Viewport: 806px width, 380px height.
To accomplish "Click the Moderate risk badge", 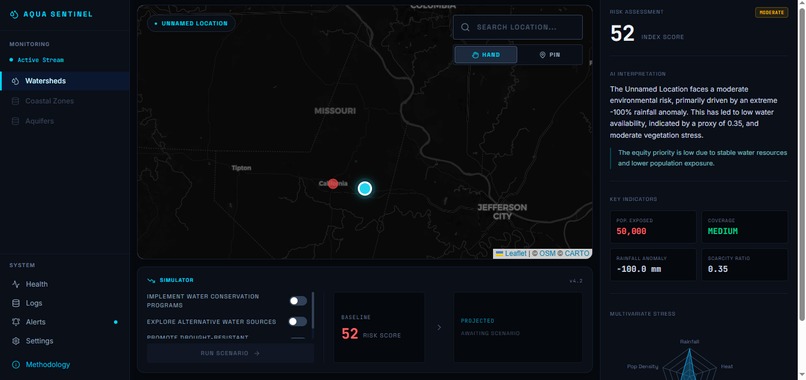I will coord(771,12).
